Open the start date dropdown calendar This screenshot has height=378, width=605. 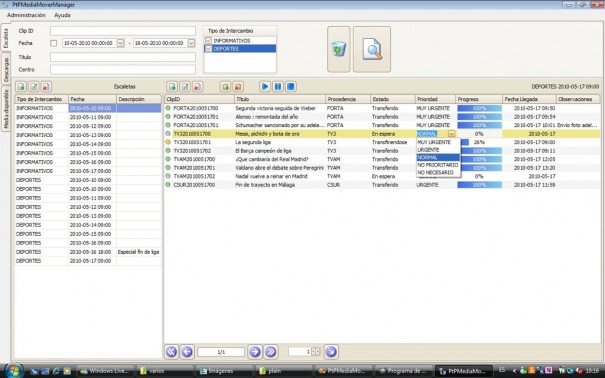pyautogui.click(x=120, y=43)
